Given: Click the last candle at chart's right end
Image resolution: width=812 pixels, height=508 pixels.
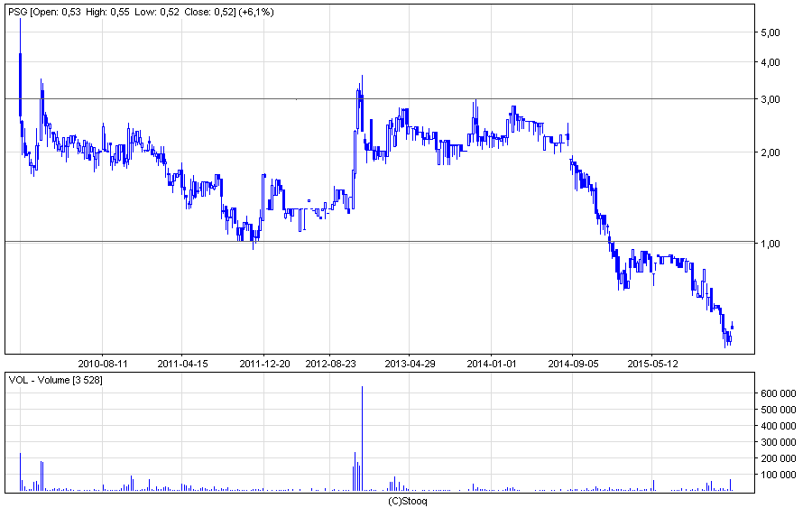Looking at the screenshot, I should pyautogui.click(x=732, y=326).
